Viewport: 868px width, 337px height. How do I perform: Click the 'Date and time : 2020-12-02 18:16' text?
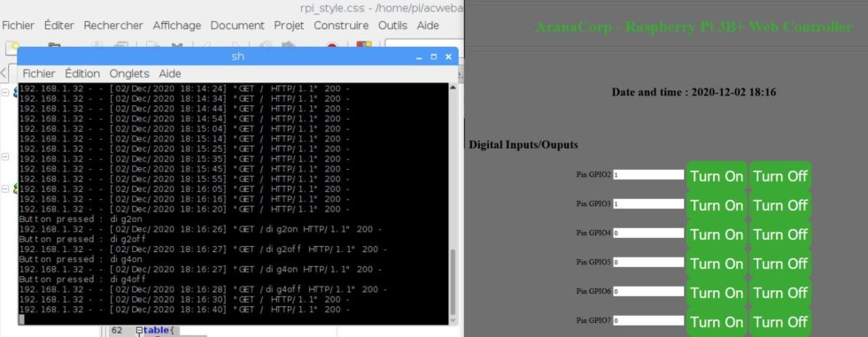click(694, 92)
